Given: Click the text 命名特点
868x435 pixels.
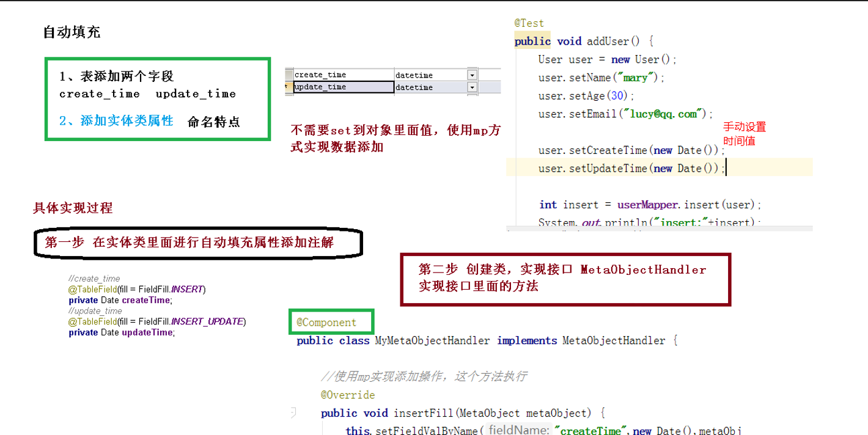Looking at the screenshot, I should (x=214, y=122).
